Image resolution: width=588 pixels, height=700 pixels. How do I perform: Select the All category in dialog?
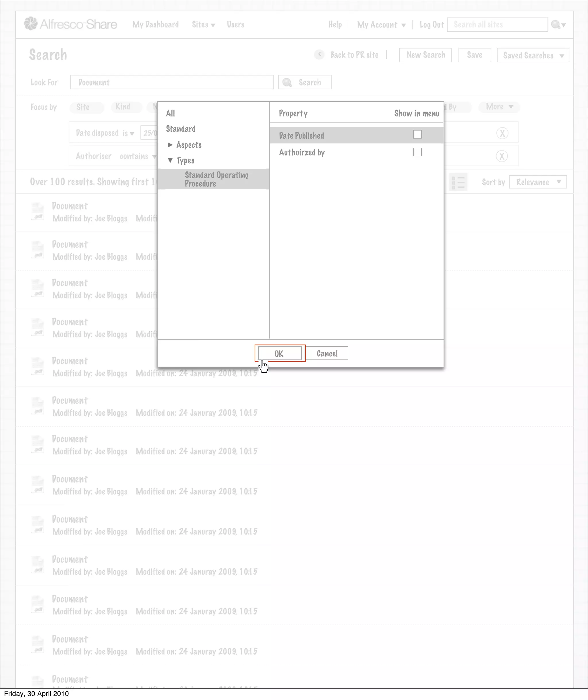click(x=171, y=113)
